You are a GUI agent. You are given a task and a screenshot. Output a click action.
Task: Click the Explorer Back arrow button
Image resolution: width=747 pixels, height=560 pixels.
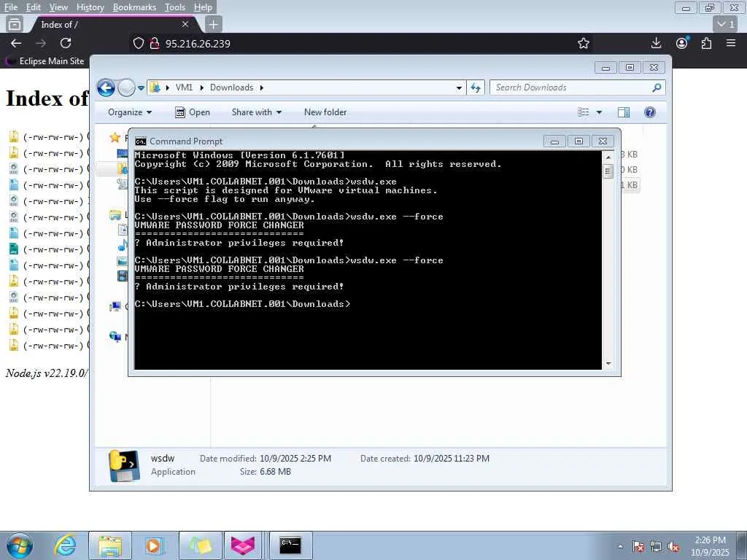click(x=106, y=87)
